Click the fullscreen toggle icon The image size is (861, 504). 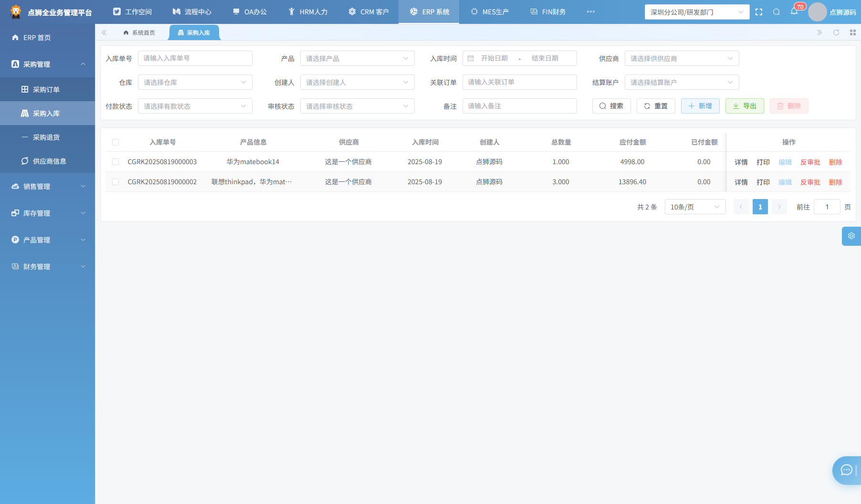coord(759,12)
